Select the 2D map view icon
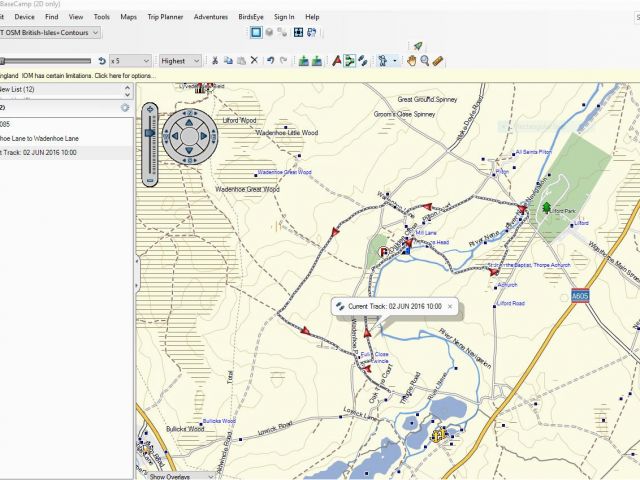 (256, 32)
